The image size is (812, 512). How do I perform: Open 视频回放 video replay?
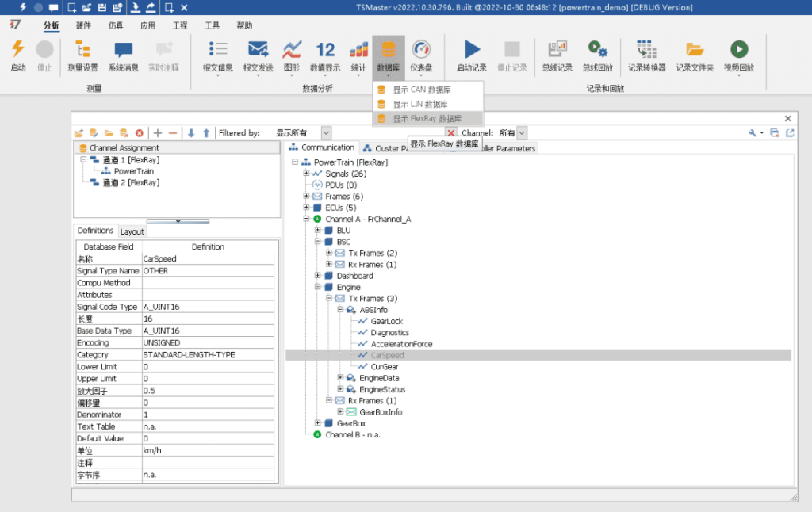coord(739,56)
